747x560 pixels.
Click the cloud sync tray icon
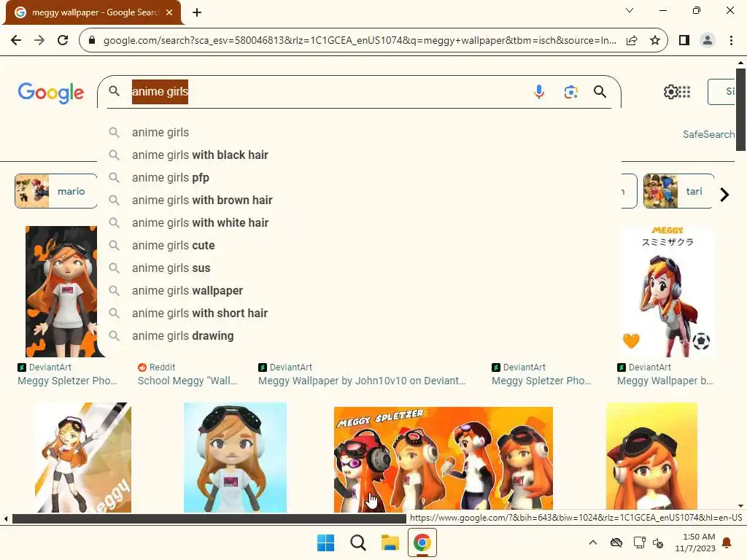coord(616,542)
